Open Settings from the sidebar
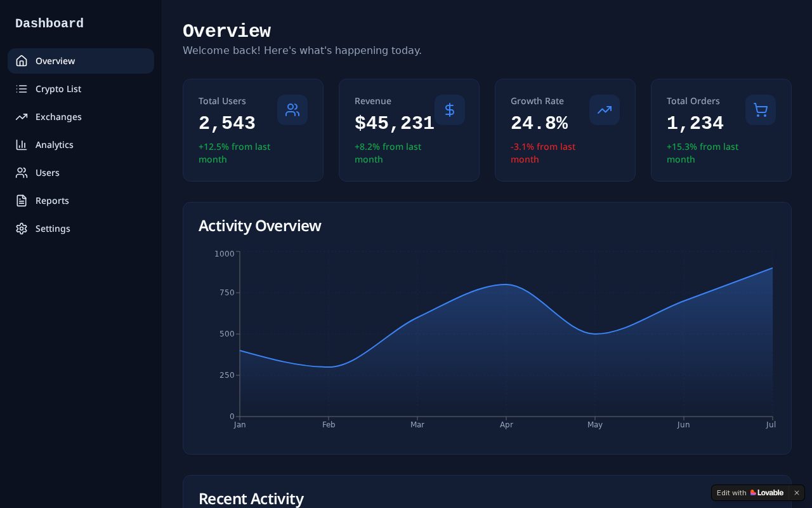 (81, 229)
